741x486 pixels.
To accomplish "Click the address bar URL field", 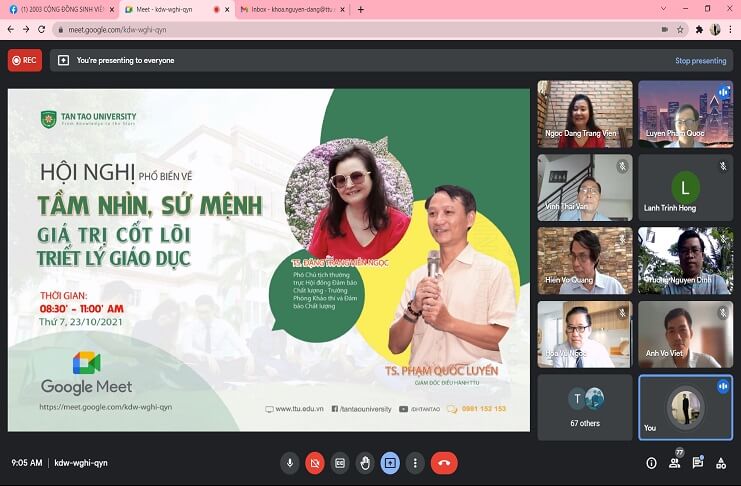I will [371, 29].
